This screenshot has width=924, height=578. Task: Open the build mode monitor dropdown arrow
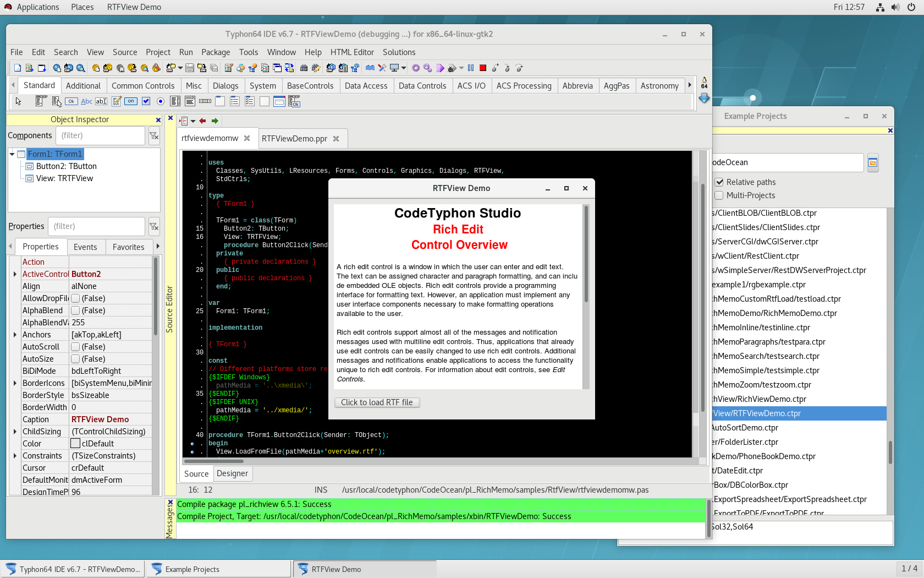(404, 68)
